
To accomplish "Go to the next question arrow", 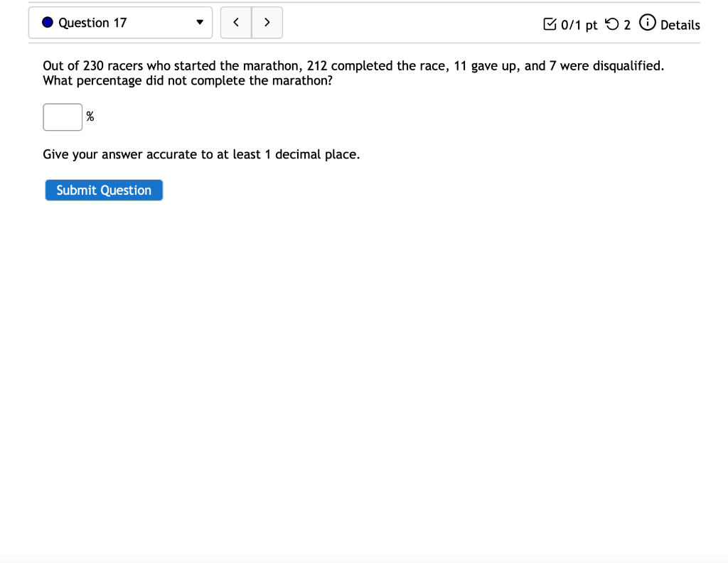I will pyautogui.click(x=267, y=22).
